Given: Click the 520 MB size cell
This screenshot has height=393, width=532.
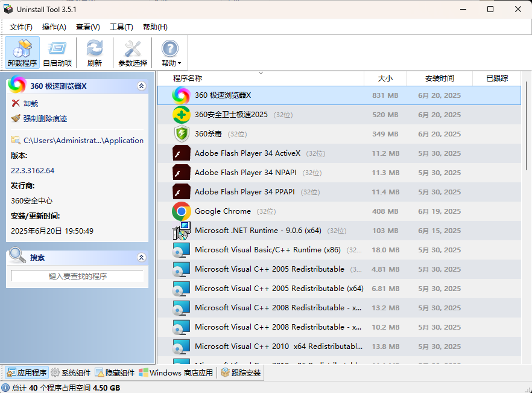Looking at the screenshot, I should [385, 115].
